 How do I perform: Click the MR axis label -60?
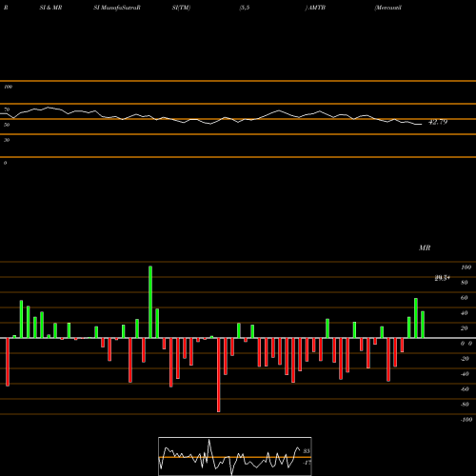pyautogui.click(x=465, y=389)
